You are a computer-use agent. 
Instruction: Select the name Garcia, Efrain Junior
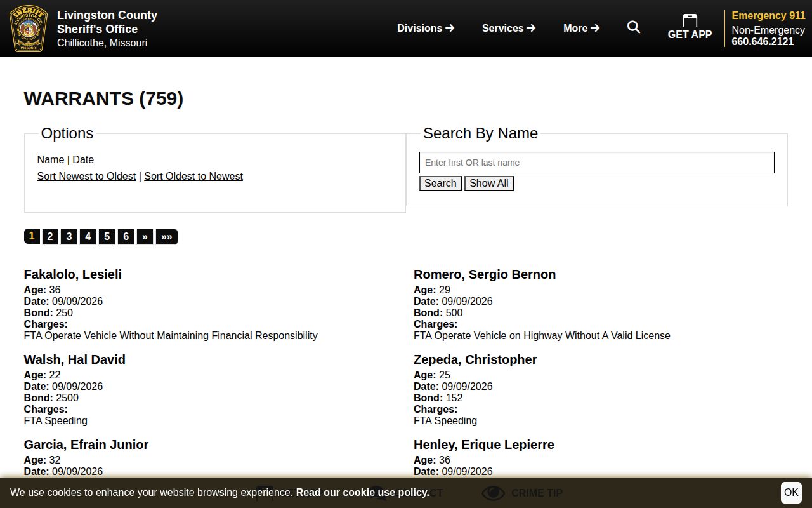click(86, 444)
